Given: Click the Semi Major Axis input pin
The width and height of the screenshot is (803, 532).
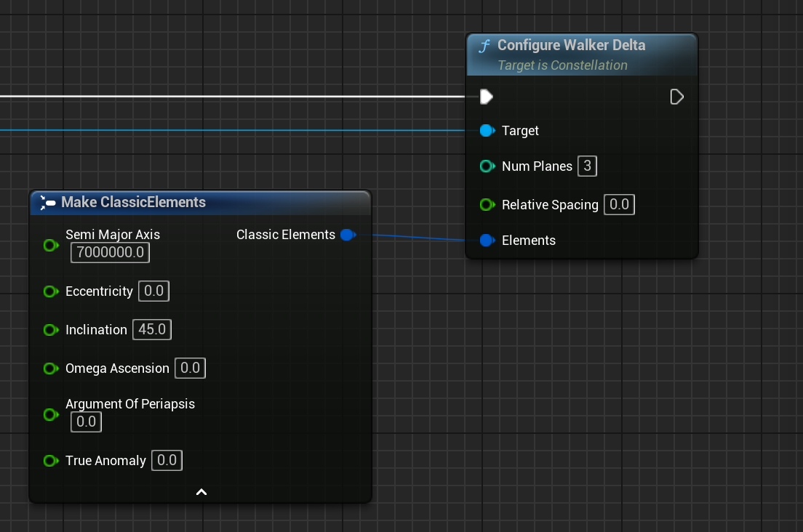Looking at the screenshot, I should (50, 246).
